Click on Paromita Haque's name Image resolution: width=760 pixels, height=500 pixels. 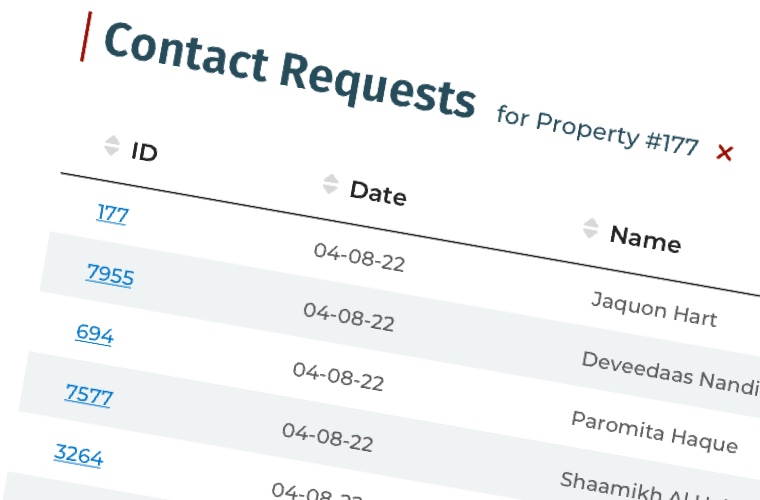point(654,431)
